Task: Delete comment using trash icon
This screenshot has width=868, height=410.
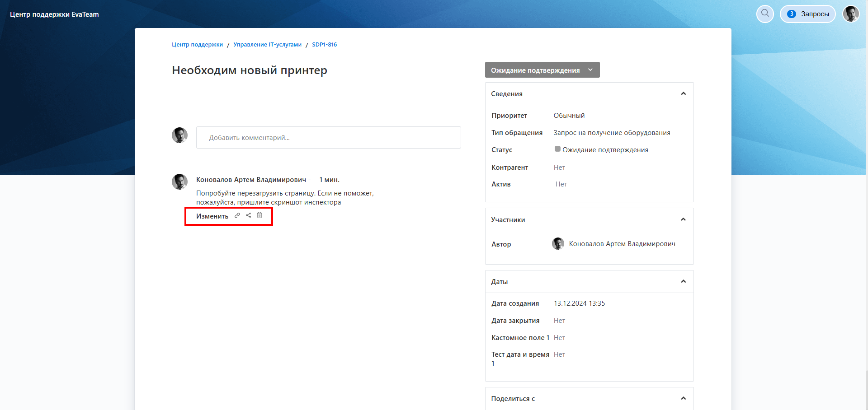Action: [259, 215]
